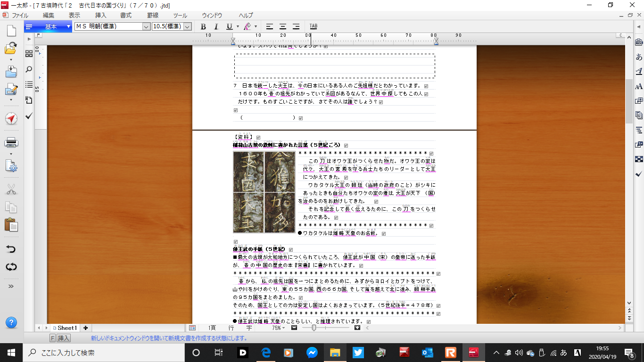Open the red compass navigation icon
This screenshot has width=644, height=362.
click(x=11, y=118)
